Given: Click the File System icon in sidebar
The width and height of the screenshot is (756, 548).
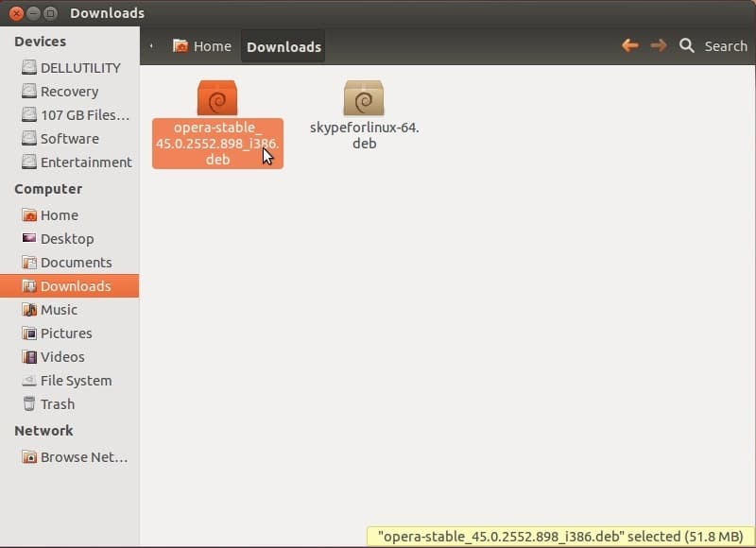Looking at the screenshot, I should 29,380.
